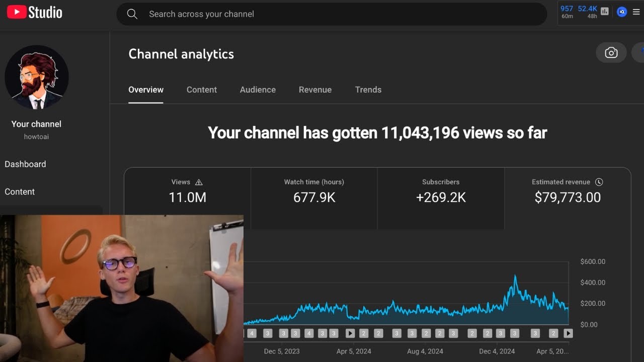Click the clock icon beside Estimated revenue
The height and width of the screenshot is (362, 644).
(599, 182)
